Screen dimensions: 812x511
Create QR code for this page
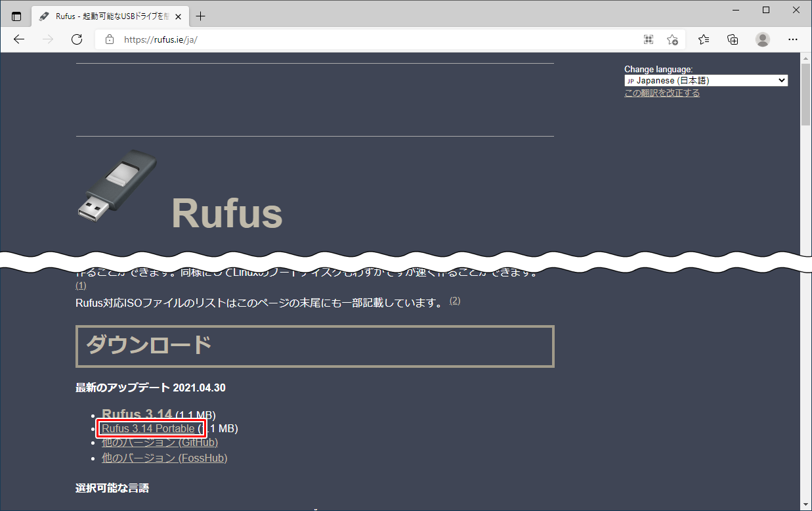click(649, 39)
